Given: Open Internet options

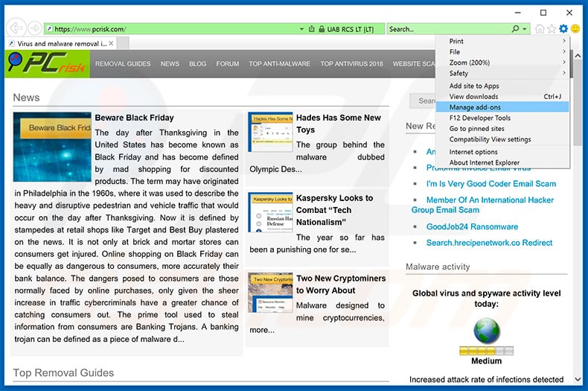Looking at the screenshot, I should (502, 152).
